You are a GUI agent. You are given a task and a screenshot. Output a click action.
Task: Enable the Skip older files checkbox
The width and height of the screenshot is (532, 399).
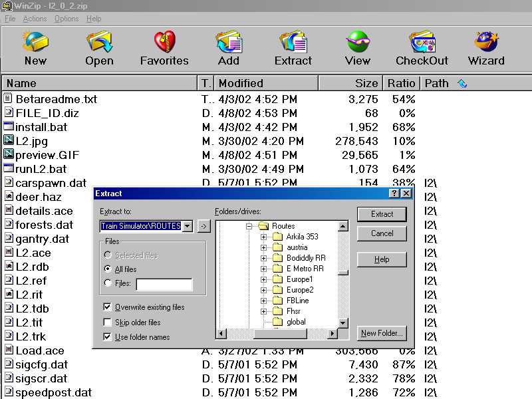pos(107,322)
